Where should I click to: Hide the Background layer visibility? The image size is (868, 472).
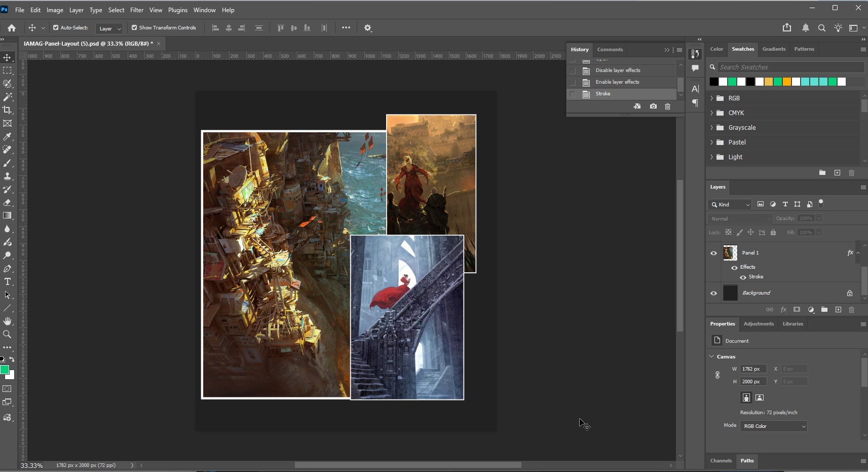[x=713, y=293]
